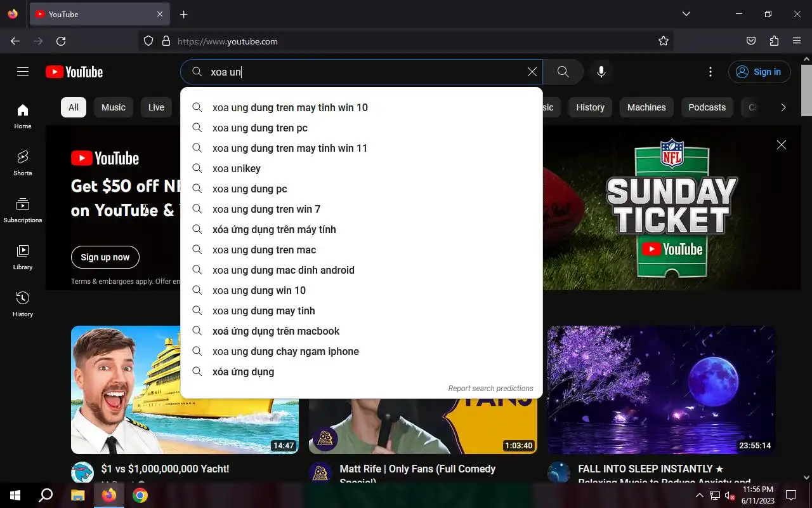The image size is (812, 508).
Task: Click the sleep music channel avatar
Action: (x=559, y=472)
